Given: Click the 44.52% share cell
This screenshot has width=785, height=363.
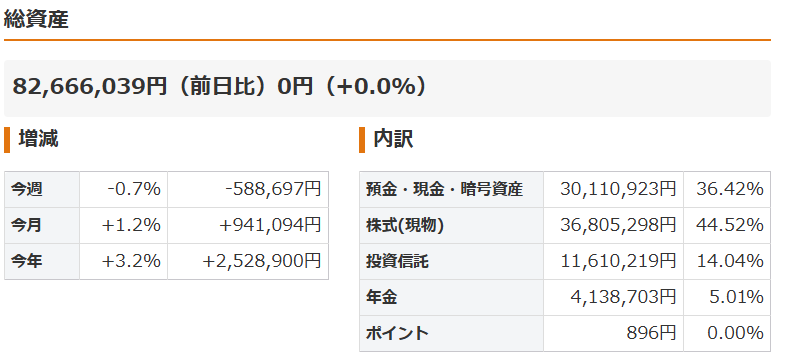Looking at the screenshot, I should (727, 226).
